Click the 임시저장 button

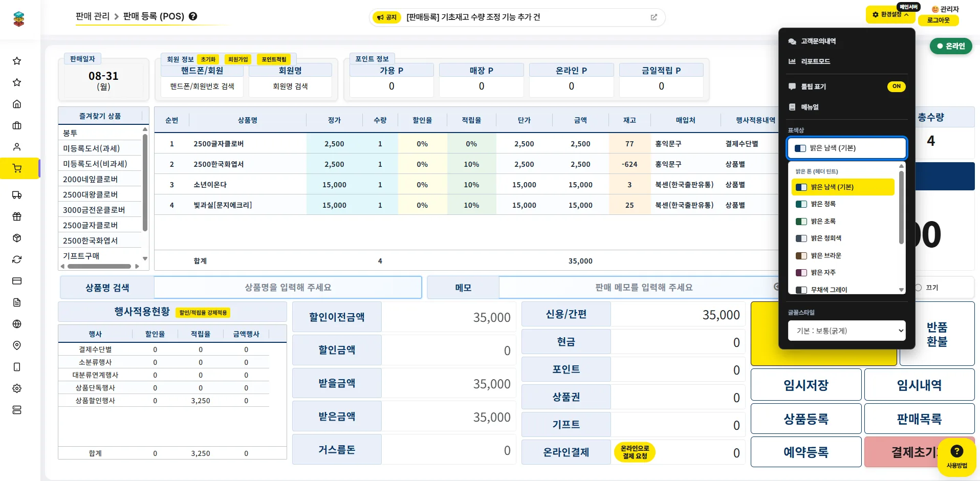pyautogui.click(x=806, y=385)
